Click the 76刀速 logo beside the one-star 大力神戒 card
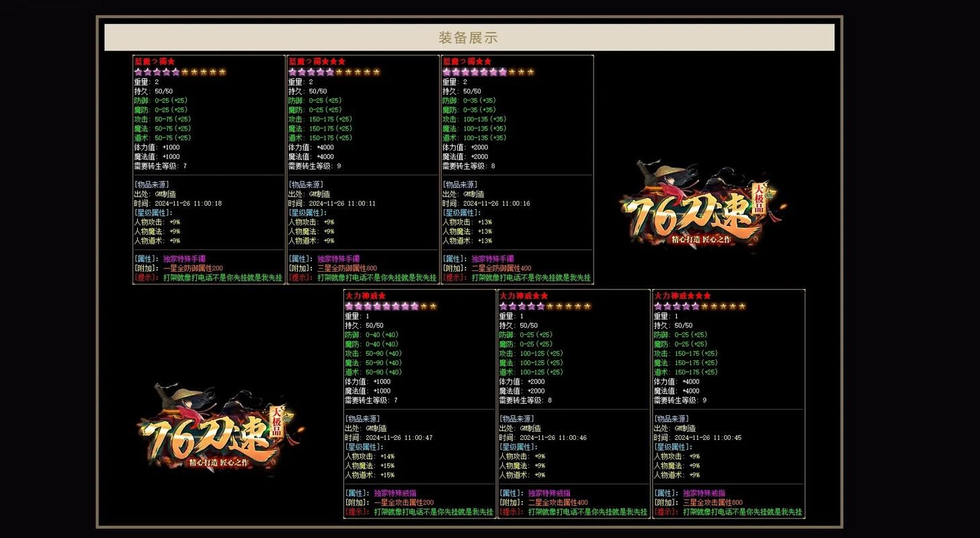980x538 pixels. click(220, 429)
